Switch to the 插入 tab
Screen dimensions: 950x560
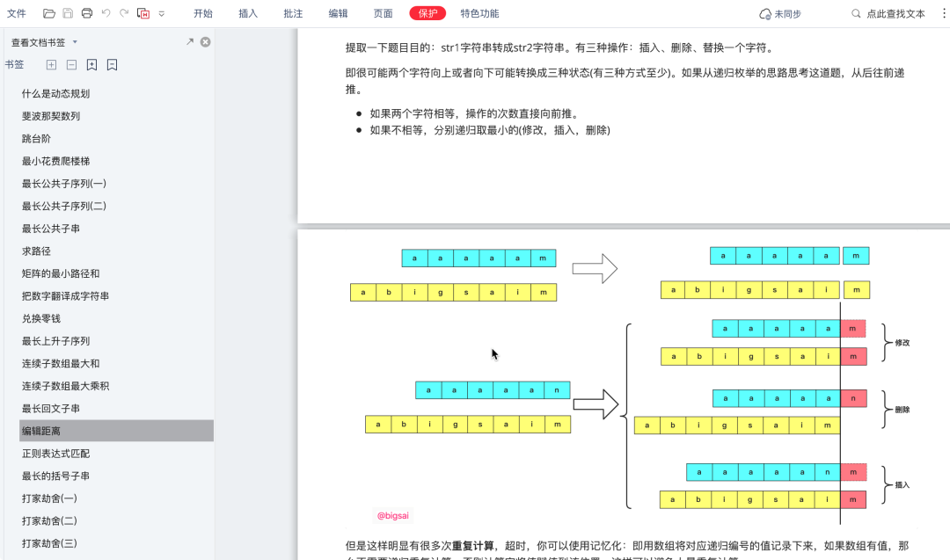(248, 13)
